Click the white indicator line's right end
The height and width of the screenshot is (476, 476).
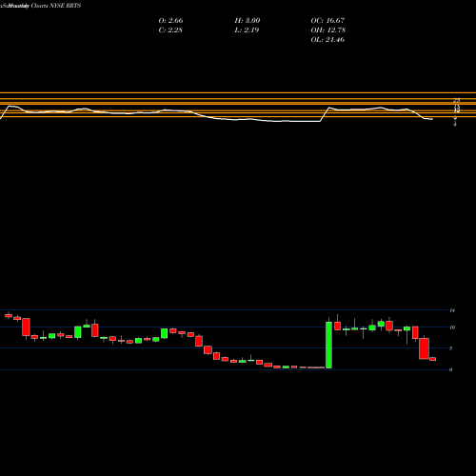(432, 119)
